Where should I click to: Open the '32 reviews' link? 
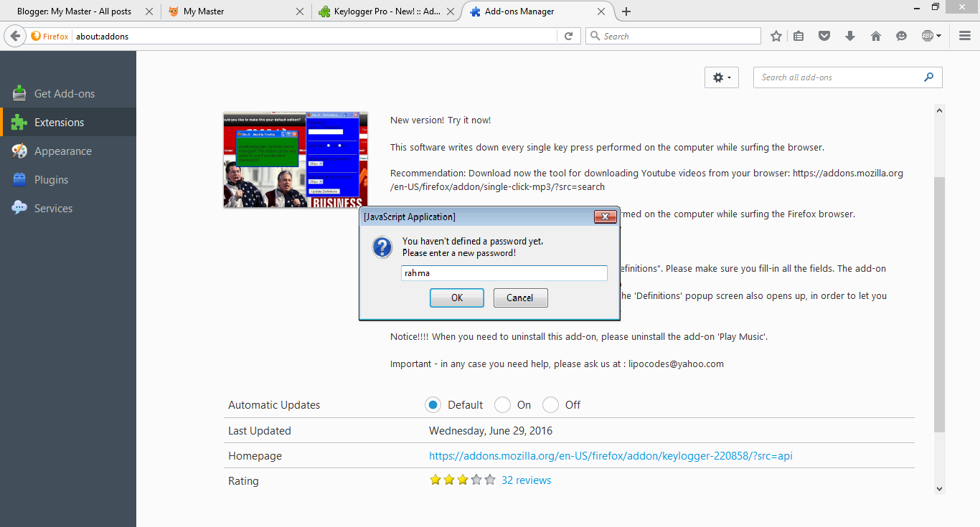(527, 480)
